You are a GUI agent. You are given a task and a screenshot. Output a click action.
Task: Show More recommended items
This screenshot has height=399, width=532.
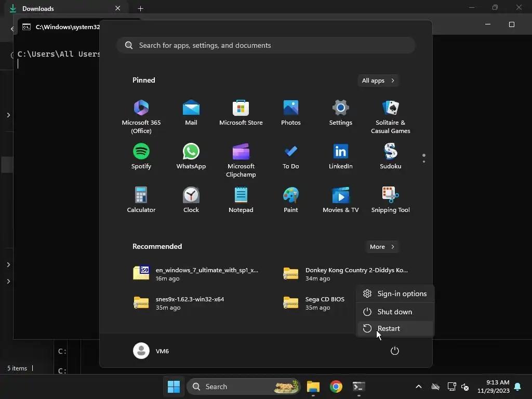tap(382, 247)
